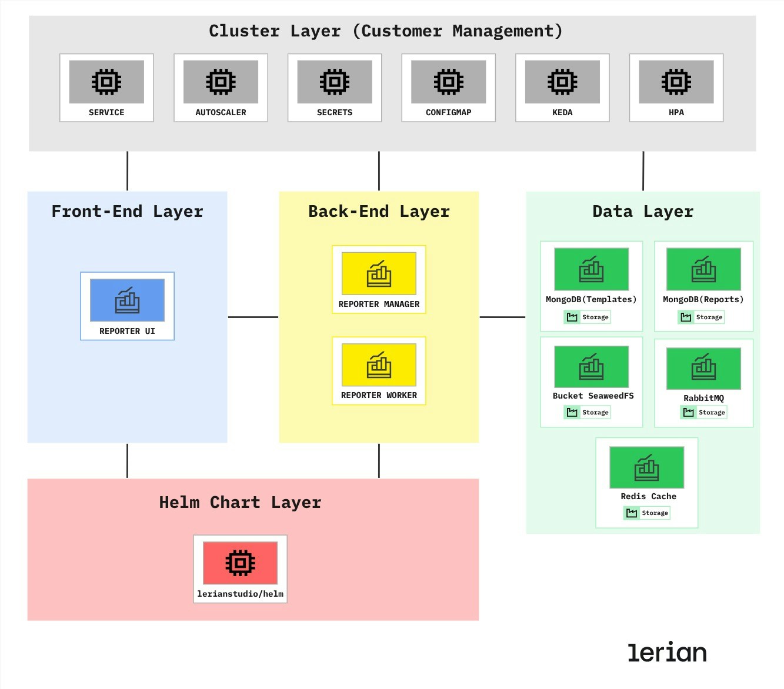Toggle the Storage badge under RabbitMQ
Screen dimensions: 784x689
[x=703, y=412]
